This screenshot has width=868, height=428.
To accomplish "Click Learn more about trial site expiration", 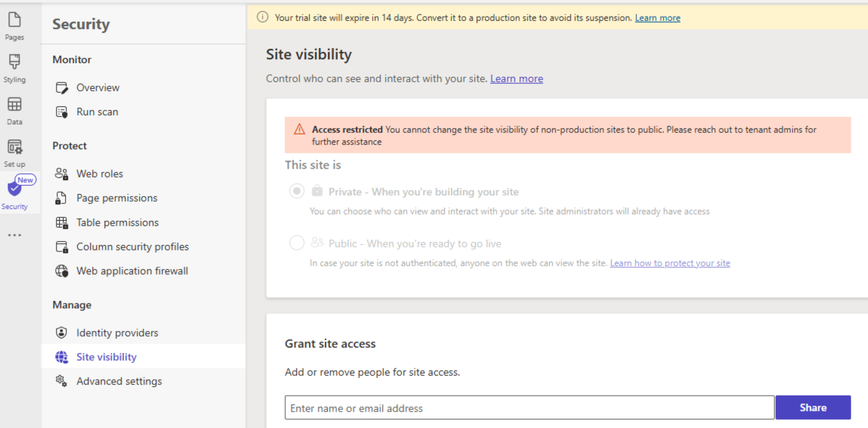I will point(657,18).
